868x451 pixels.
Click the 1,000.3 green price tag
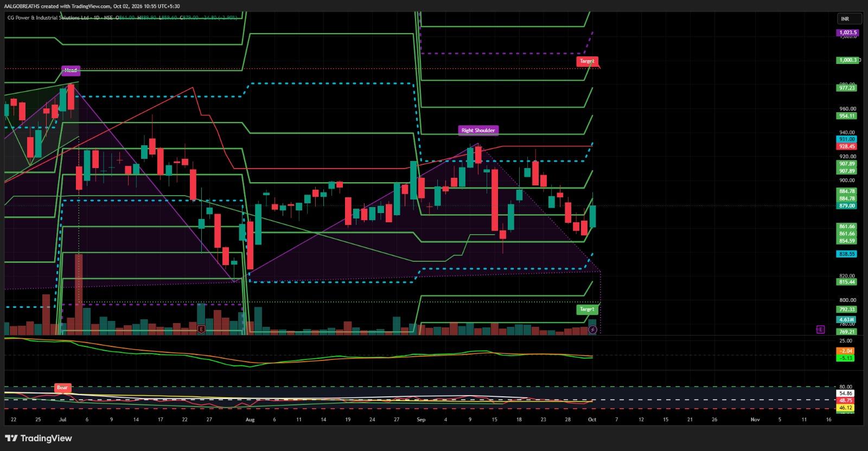pyautogui.click(x=847, y=60)
